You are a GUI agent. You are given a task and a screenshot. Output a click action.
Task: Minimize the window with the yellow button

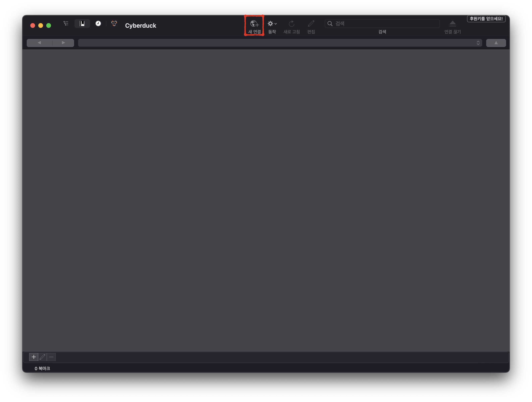click(x=41, y=25)
